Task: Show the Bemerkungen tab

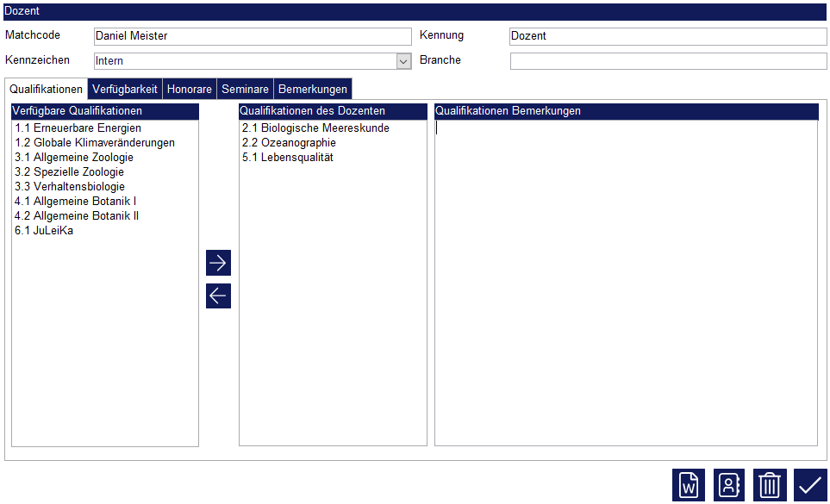Action: pos(312,90)
